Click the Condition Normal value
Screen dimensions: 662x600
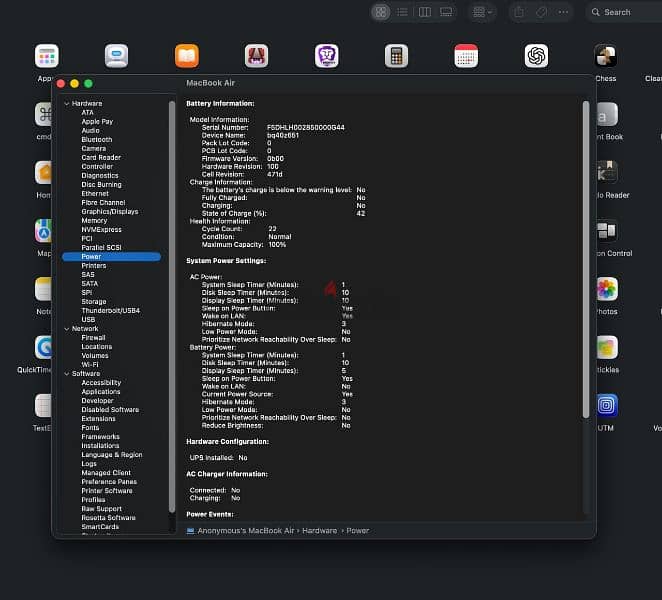pyautogui.click(x=279, y=236)
